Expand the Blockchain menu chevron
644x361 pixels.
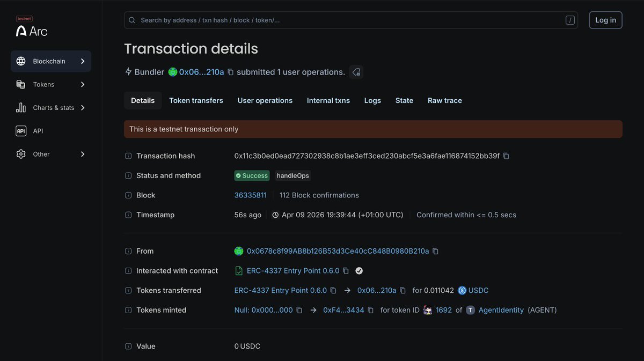click(83, 61)
